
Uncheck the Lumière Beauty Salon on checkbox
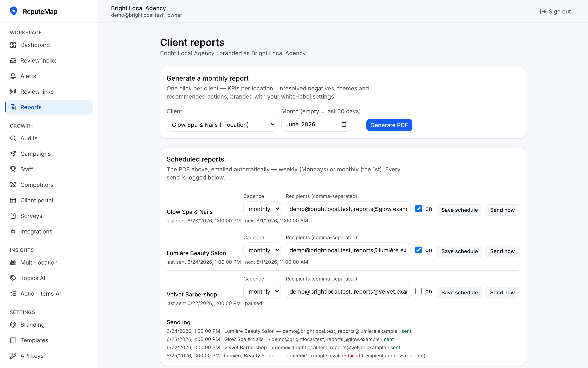418,250
